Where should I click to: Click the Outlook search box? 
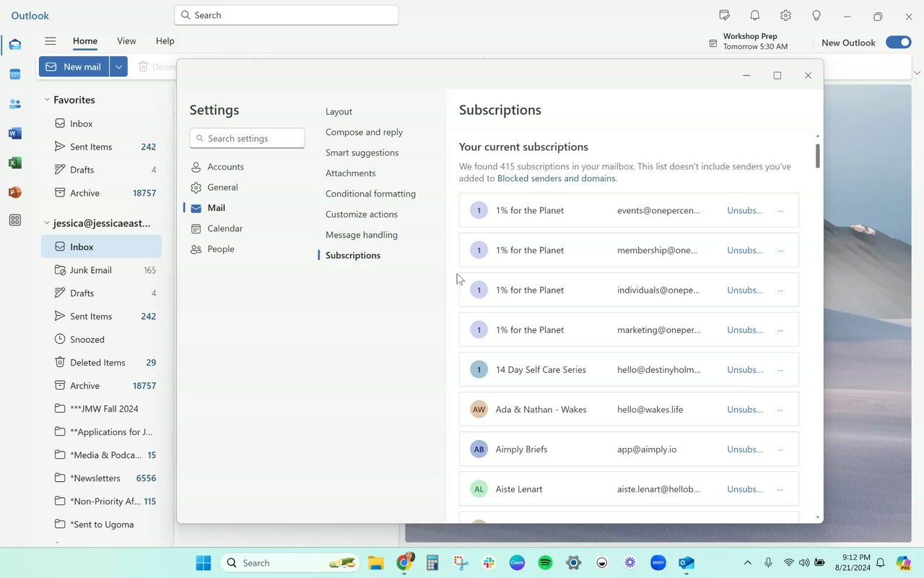287,15
